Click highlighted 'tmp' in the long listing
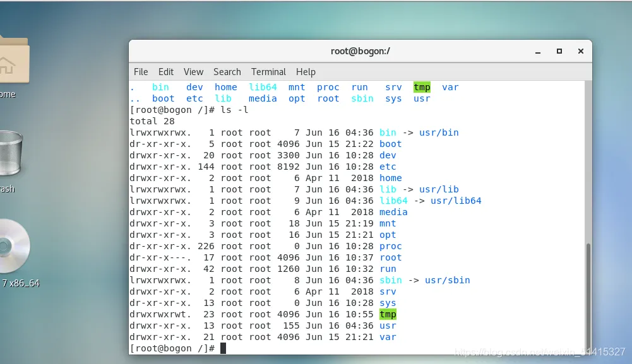632x364 pixels. pyautogui.click(x=388, y=314)
